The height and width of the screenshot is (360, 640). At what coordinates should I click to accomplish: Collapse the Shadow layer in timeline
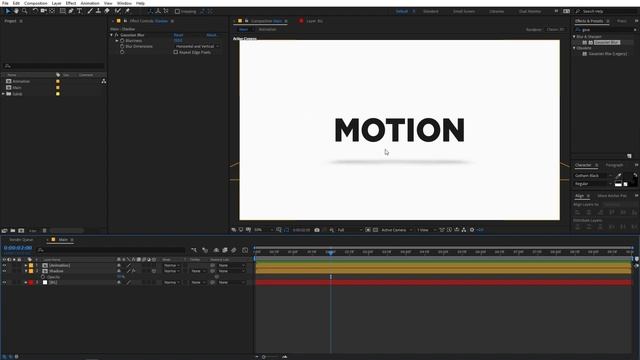point(26,271)
